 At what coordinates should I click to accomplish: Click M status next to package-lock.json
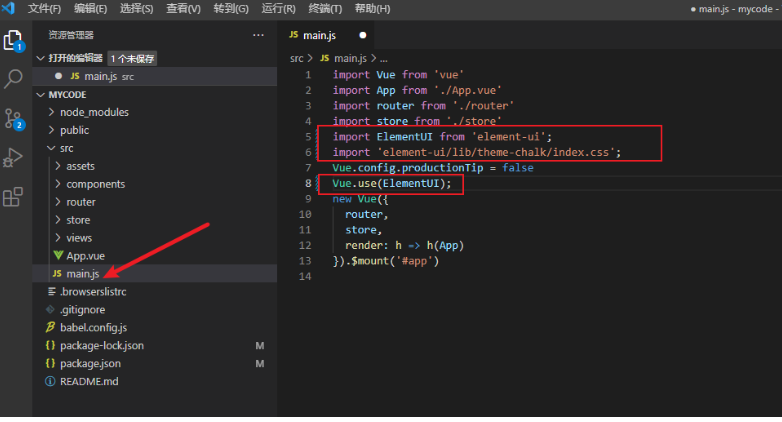click(260, 346)
